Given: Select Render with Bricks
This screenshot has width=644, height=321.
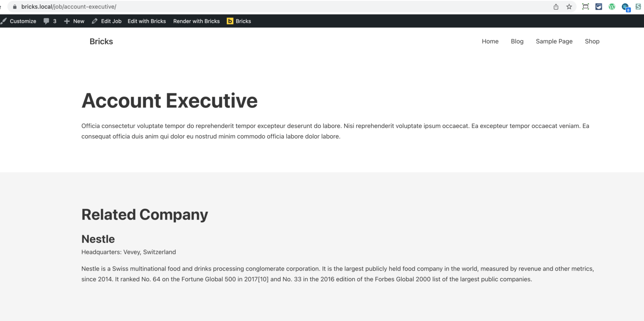Looking at the screenshot, I should point(196,21).
